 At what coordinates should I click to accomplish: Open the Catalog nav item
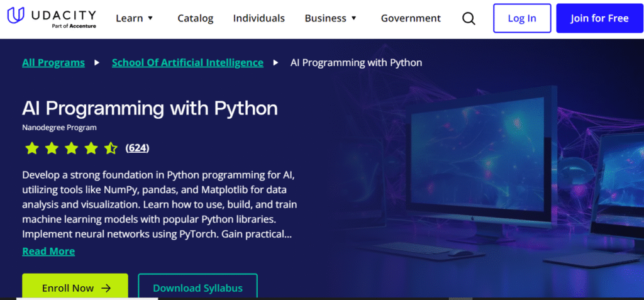[195, 18]
